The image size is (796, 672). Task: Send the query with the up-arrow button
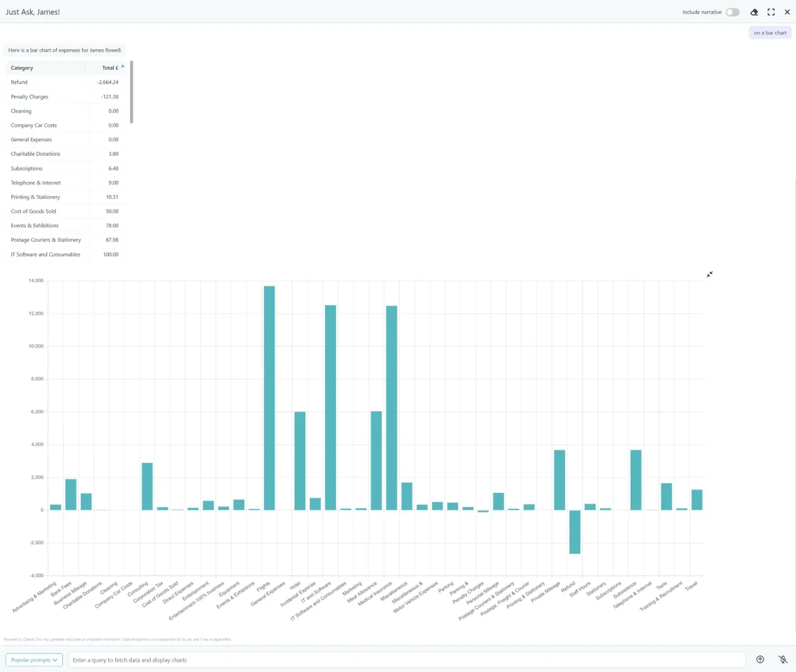point(760,659)
